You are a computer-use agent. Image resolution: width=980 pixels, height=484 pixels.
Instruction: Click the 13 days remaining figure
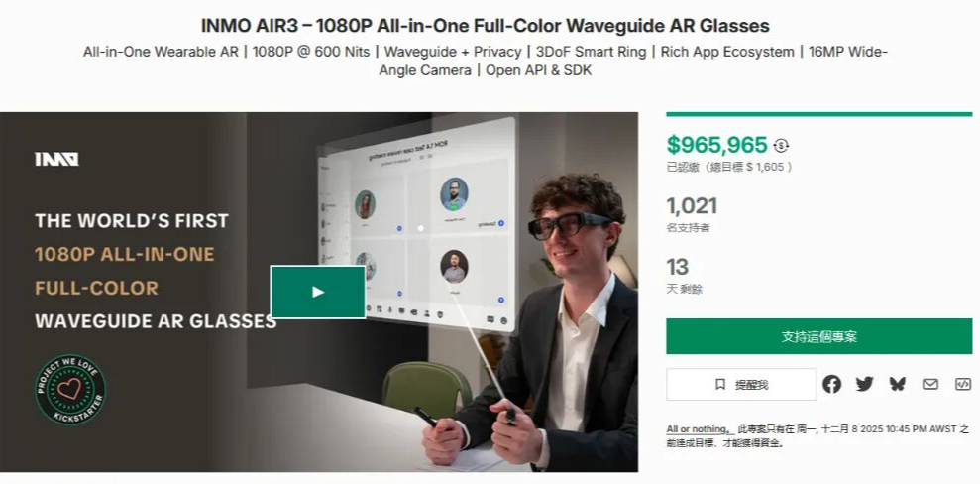tap(678, 267)
